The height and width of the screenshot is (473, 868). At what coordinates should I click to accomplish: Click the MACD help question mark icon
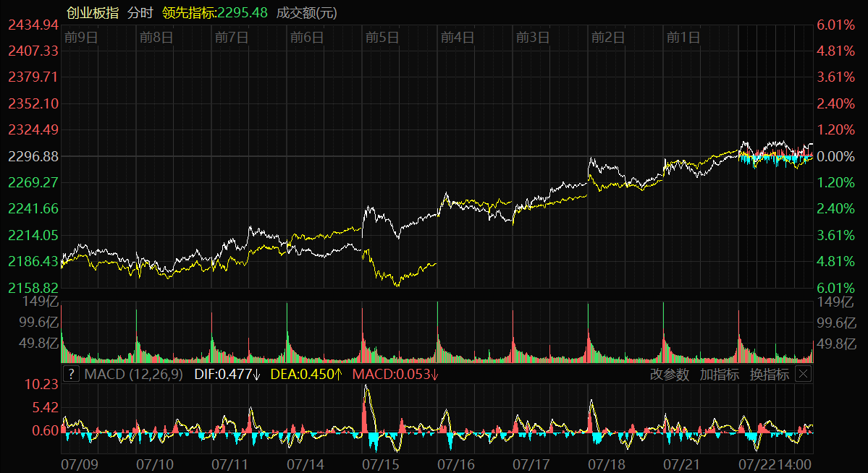tap(71, 374)
